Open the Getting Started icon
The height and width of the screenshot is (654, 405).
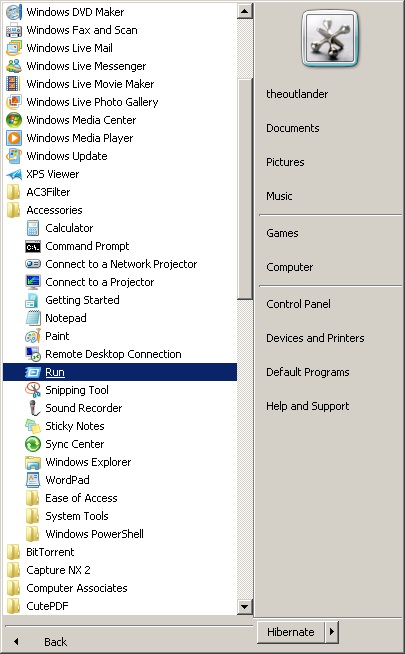pyautogui.click(x=33, y=300)
